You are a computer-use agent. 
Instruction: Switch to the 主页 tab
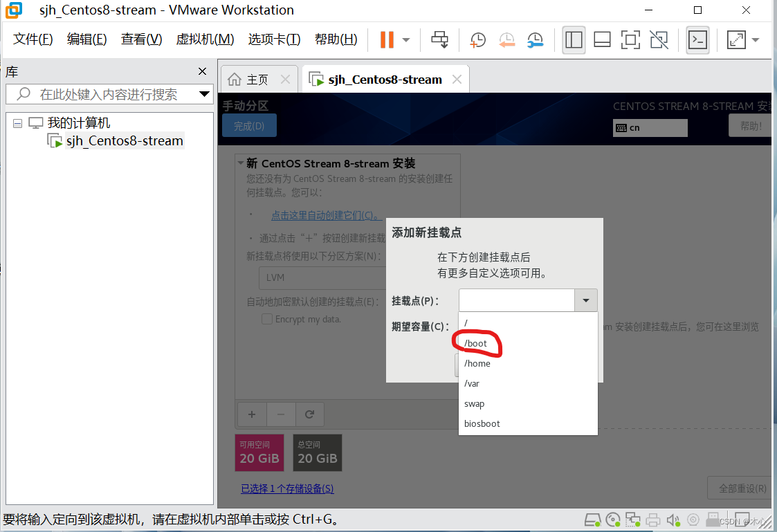click(257, 80)
